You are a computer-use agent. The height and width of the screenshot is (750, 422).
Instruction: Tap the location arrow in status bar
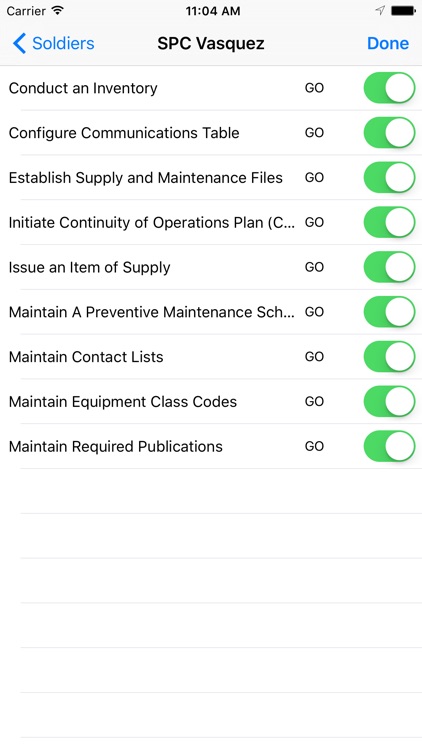[380, 11]
